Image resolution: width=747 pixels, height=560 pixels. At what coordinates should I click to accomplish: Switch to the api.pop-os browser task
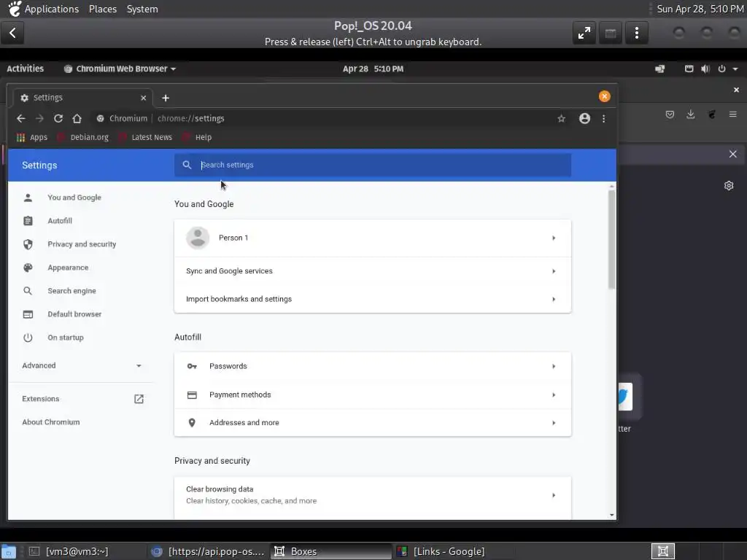208,551
